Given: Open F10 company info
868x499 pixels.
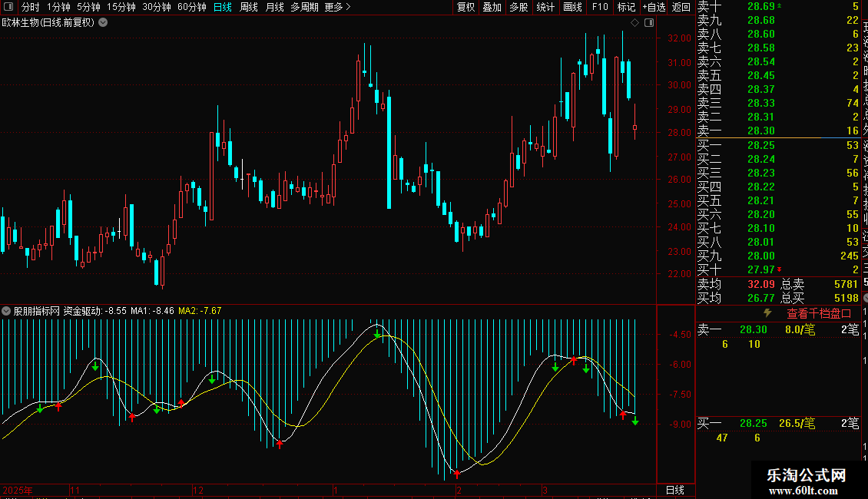Looking at the screenshot, I should point(599,7).
